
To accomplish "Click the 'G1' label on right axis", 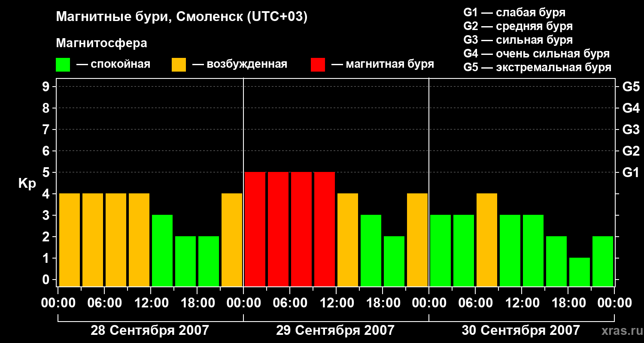I will click(x=631, y=173).
